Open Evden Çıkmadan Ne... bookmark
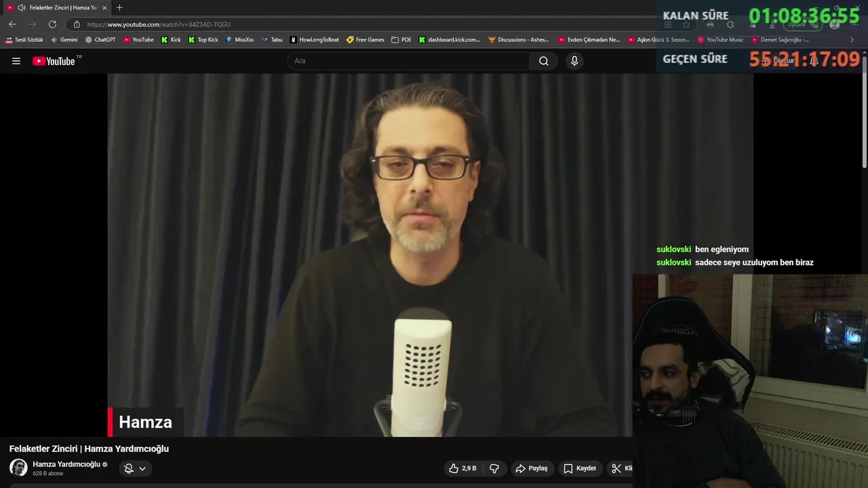Screen dimensions: 868x488 (x=589, y=40)
